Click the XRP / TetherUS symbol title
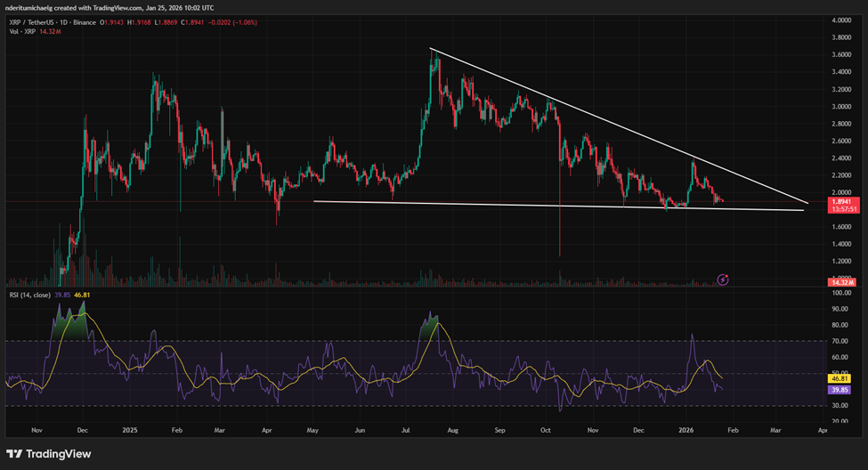 point(31,22)
